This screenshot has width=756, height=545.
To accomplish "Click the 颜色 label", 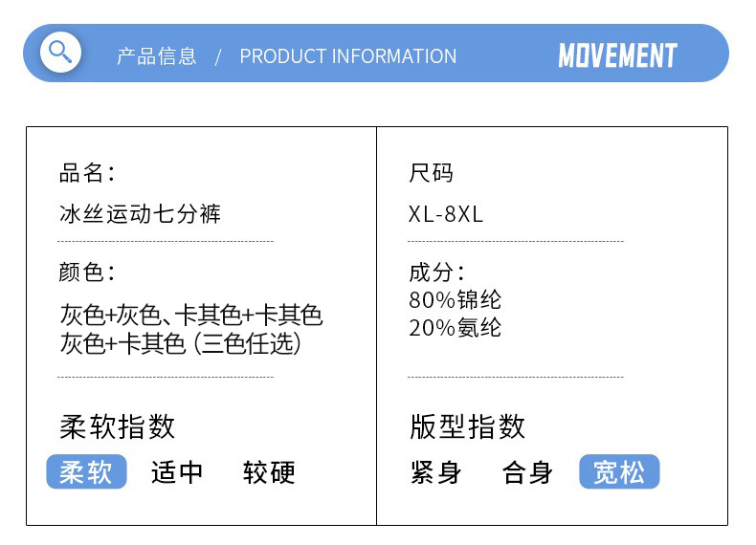I will pos(86,272).
